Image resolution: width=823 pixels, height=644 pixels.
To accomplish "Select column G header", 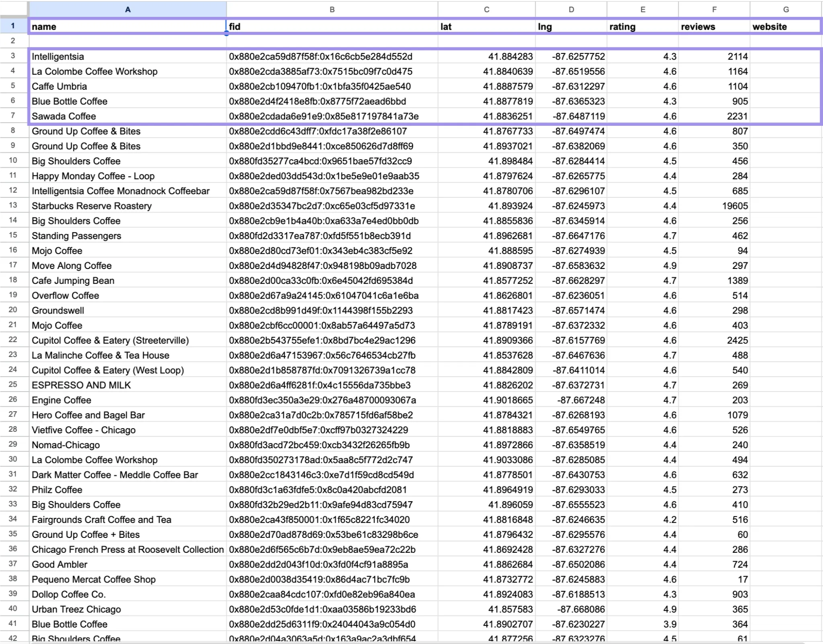I will pyautogui.click(x=786, y=9).
